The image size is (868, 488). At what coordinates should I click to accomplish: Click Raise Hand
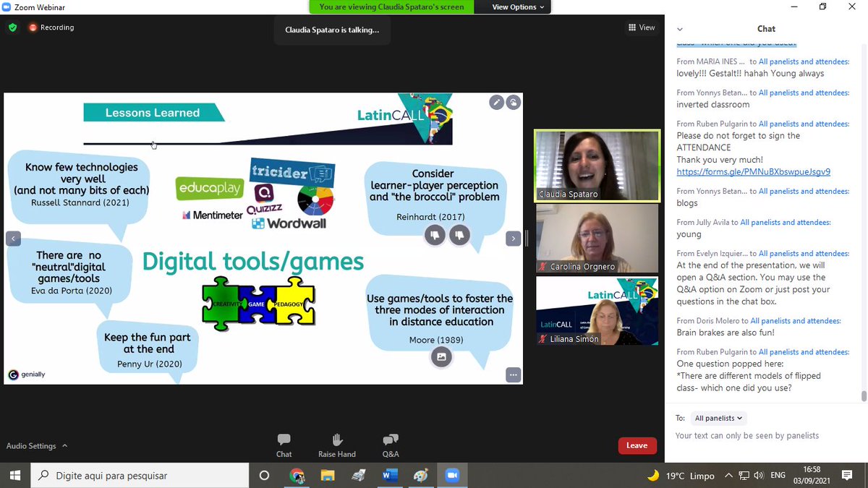coord(336,445)
